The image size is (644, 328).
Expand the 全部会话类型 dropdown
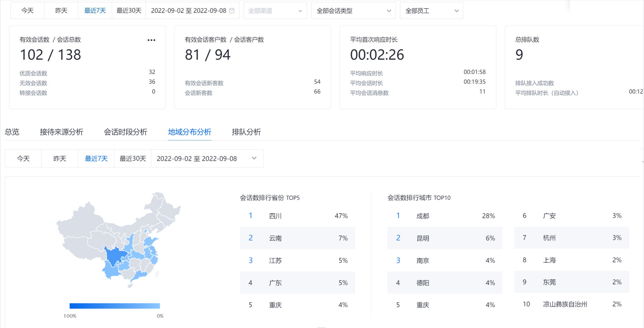pos(353,11)
